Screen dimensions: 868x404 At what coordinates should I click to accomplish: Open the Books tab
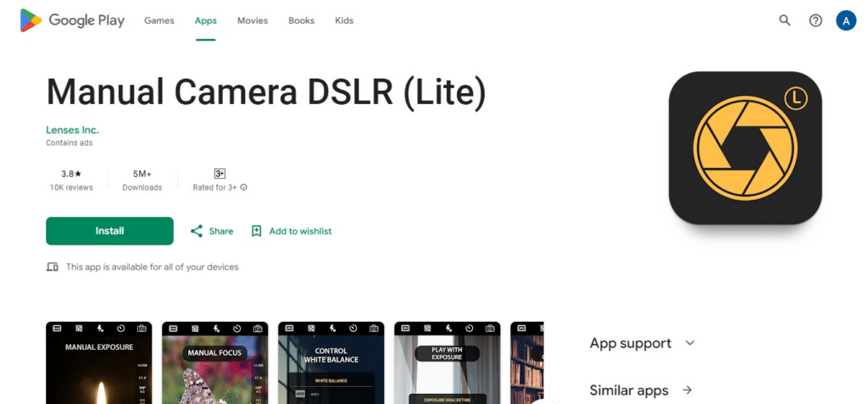coord(301,20)
